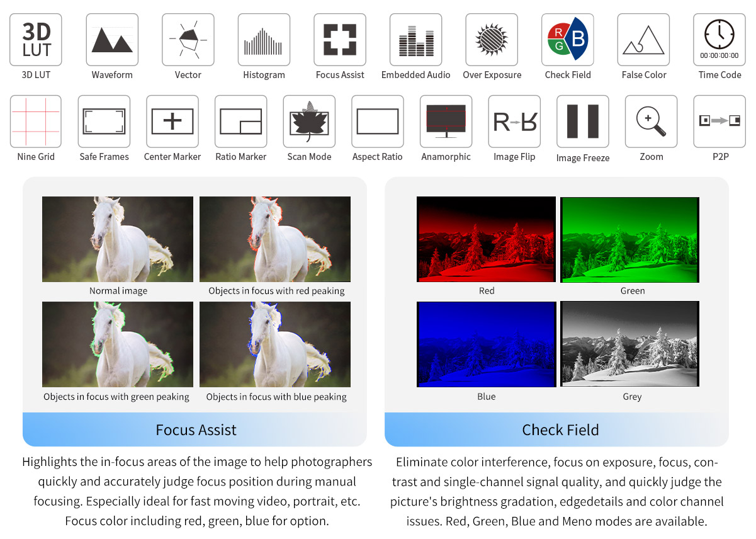Image resolution: width=756 pixels, height=539 pixels.
Task: Click the Image Freeze pause icon
Action: coord(583,122)
